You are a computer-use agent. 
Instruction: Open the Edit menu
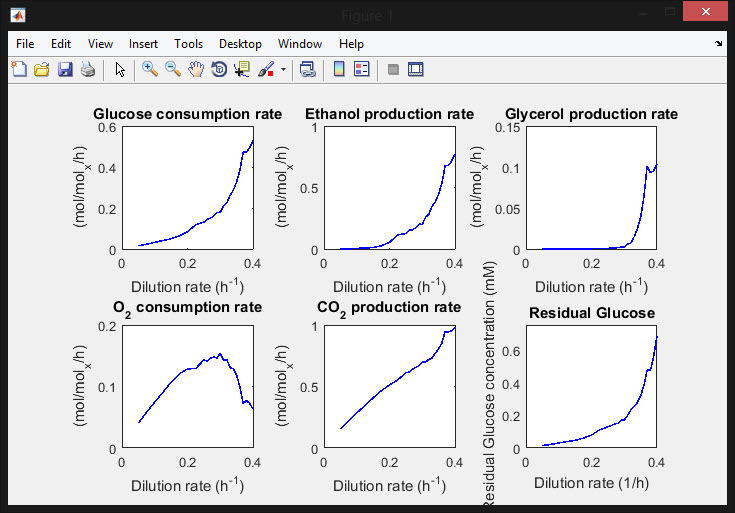pyautogui.click(x=61, y=44)
